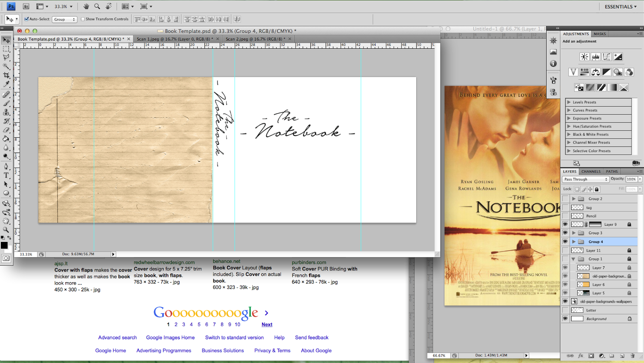Select the Magic Wand tool
Viewport: 644px width, 363px height.
[6, 66]
